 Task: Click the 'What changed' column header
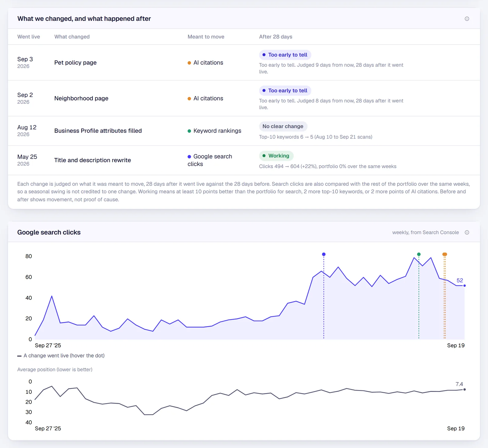tap(72, 37)
